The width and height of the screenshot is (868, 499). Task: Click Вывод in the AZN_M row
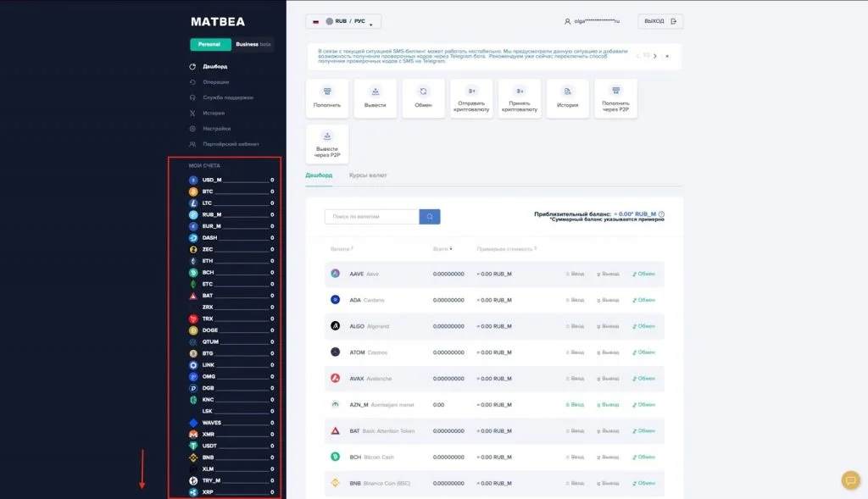pyautogui.click(x=608, y=405)
